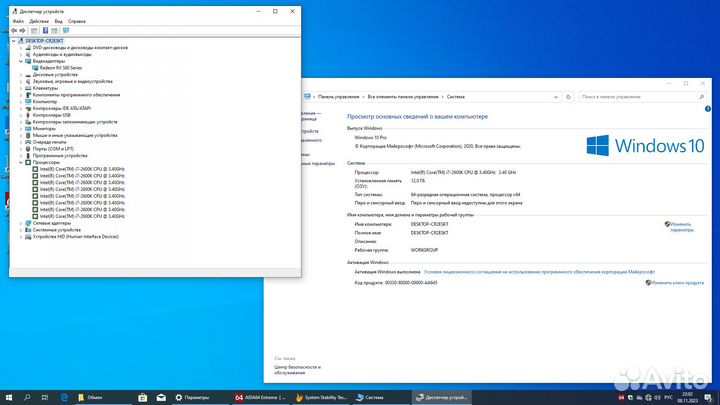This screenshot has width=720, height=405.
Task: Open the Действие menu
Action: [x=39, y=21]
